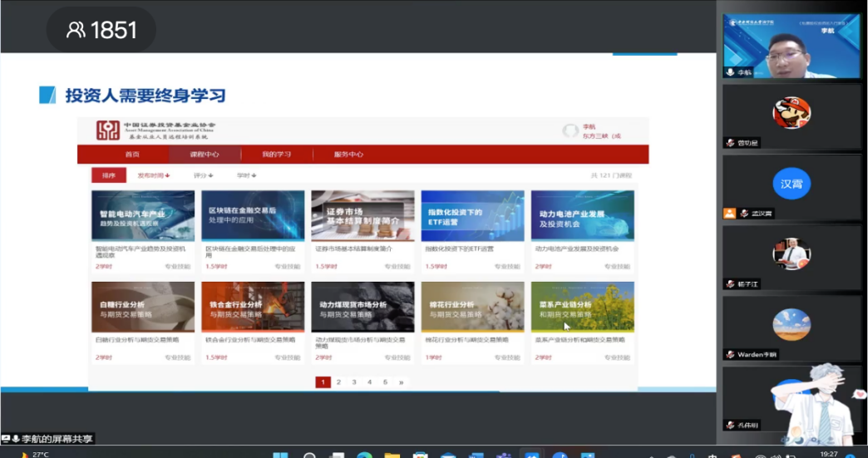Image resolution: width=868 pixels, height=458 pixels.
Task: Click the Asset Management Association logo
Action: tap(108, 131)
